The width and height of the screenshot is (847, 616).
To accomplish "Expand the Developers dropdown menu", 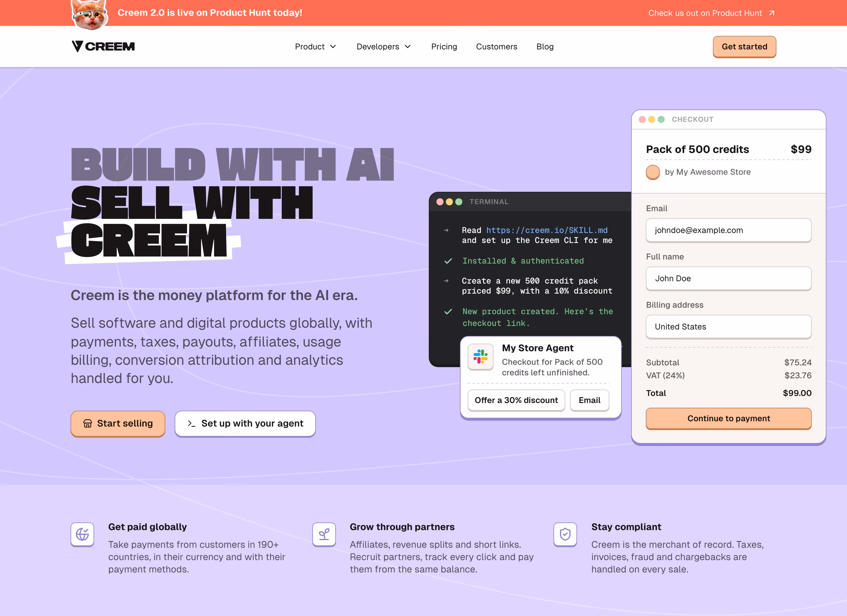I will 384,47.
